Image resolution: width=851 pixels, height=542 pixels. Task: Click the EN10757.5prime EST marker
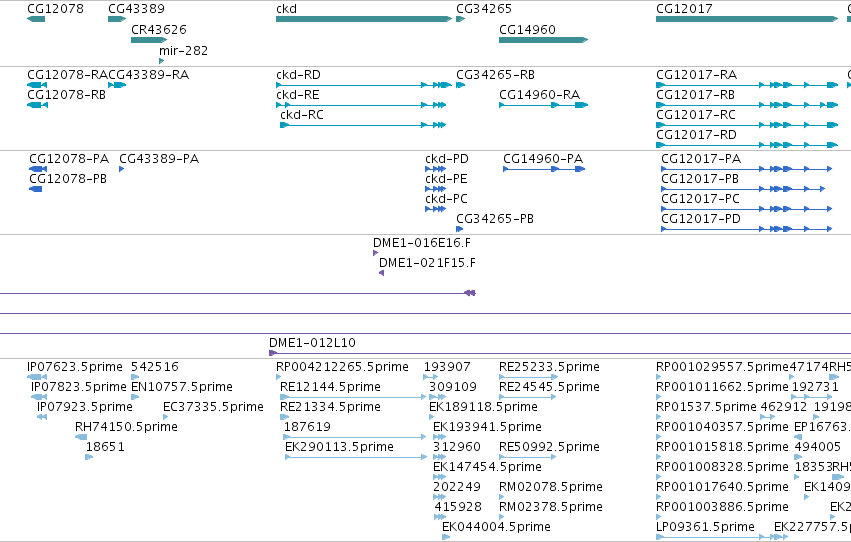pyautogui.click(x=135, y=397)
